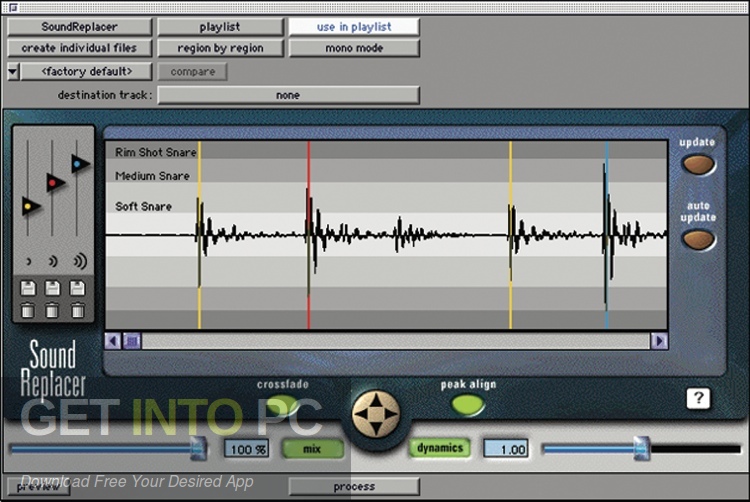Click the waveform scrollbar right arrow
This screenshot has height=502, width=750.
click(x=658, y=341)
